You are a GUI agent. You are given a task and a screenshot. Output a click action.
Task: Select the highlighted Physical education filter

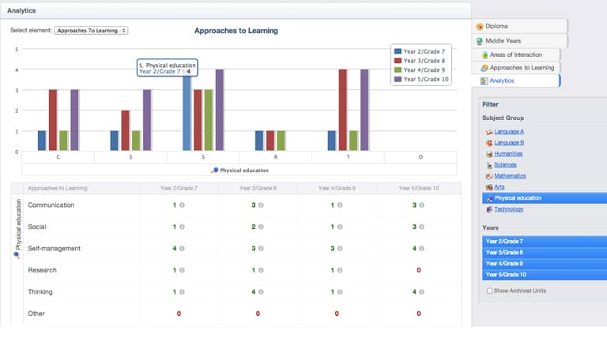545,198
